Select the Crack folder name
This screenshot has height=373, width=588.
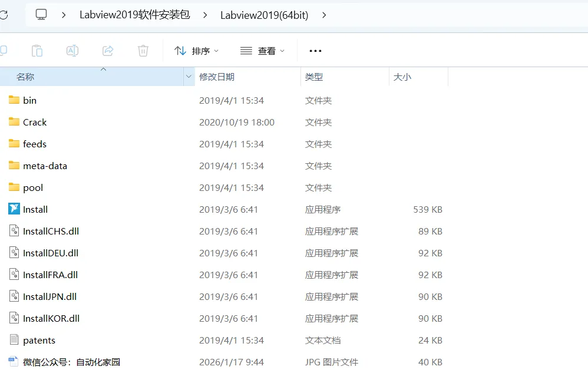(35, 122)
